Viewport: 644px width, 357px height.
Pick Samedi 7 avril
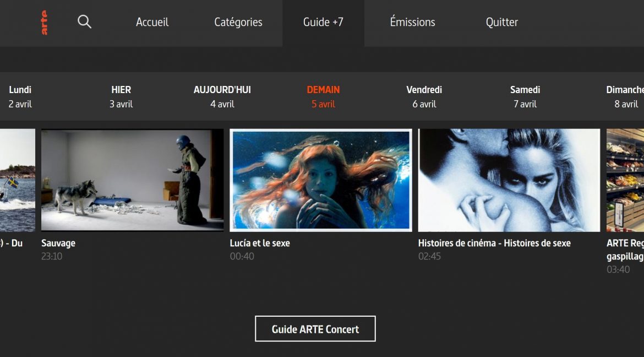525,96
